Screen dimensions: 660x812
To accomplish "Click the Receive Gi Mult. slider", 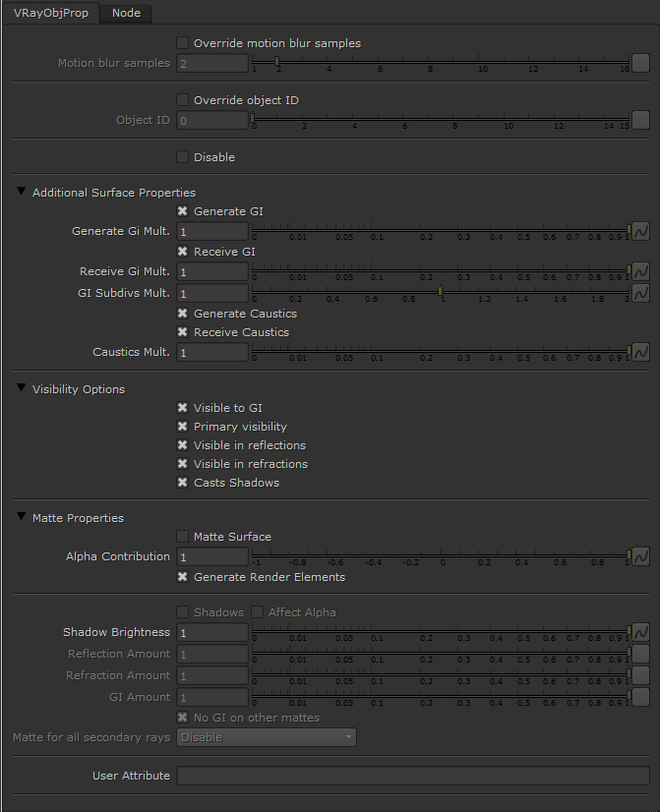I will (441, 271).
